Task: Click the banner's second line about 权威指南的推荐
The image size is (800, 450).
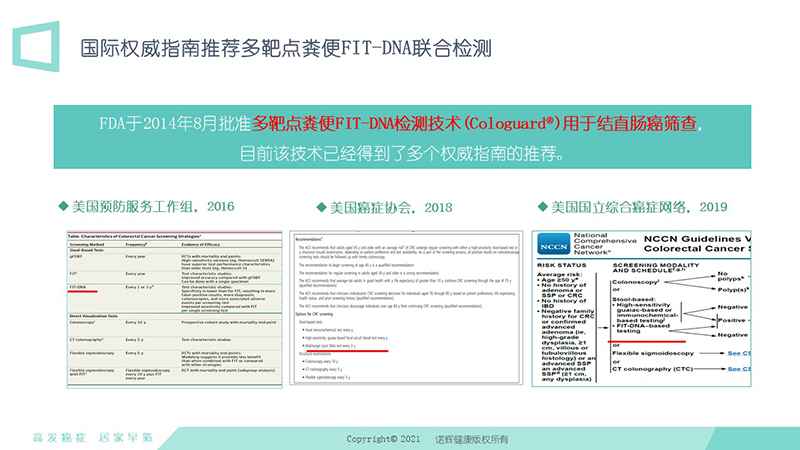Action: click(x=401, y=155)
